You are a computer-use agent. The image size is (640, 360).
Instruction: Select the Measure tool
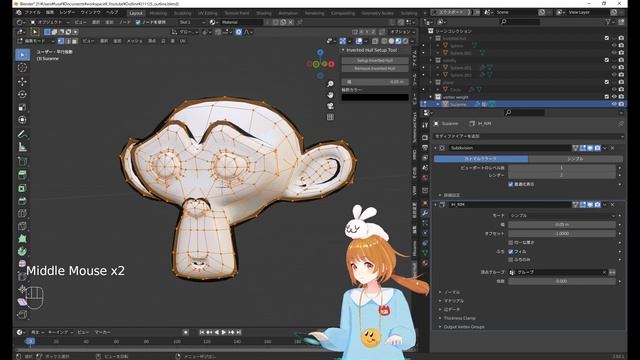22,147
